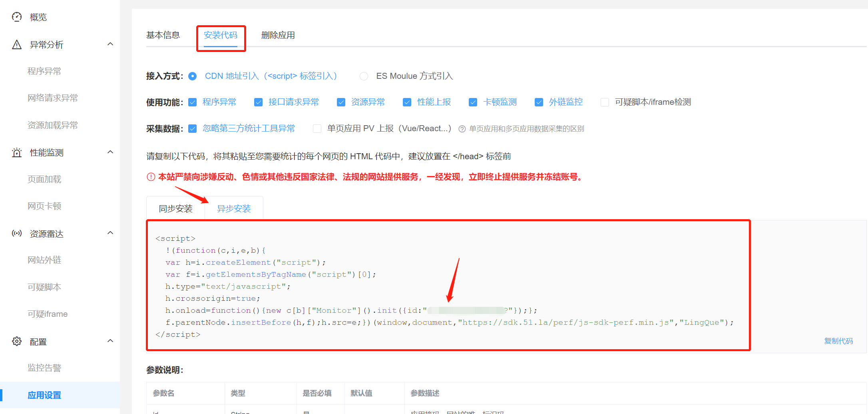Open 网站外链 in the sidebar
The width and height of the screenshot is (868, 414).
pyautogui.click(x=44, y=260)
